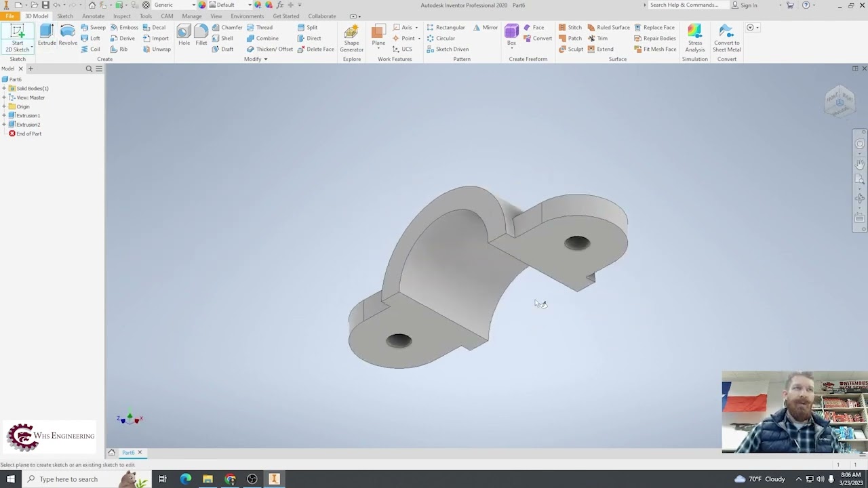
Task: Select the Chamfer tool
Action: 226,27
